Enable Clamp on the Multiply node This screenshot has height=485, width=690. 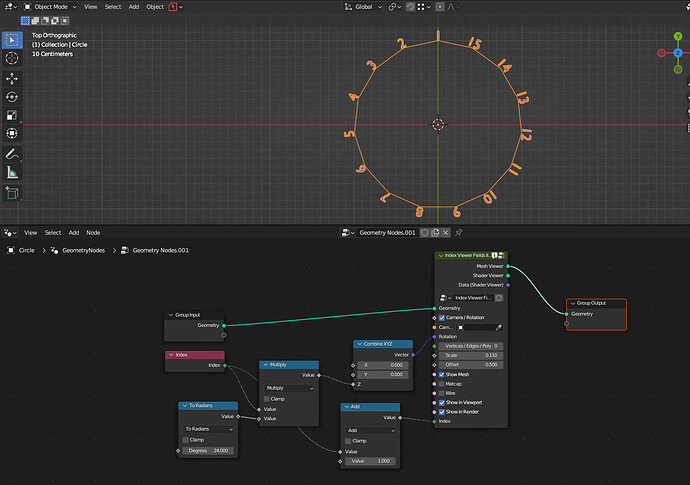(x=267, y=399)
